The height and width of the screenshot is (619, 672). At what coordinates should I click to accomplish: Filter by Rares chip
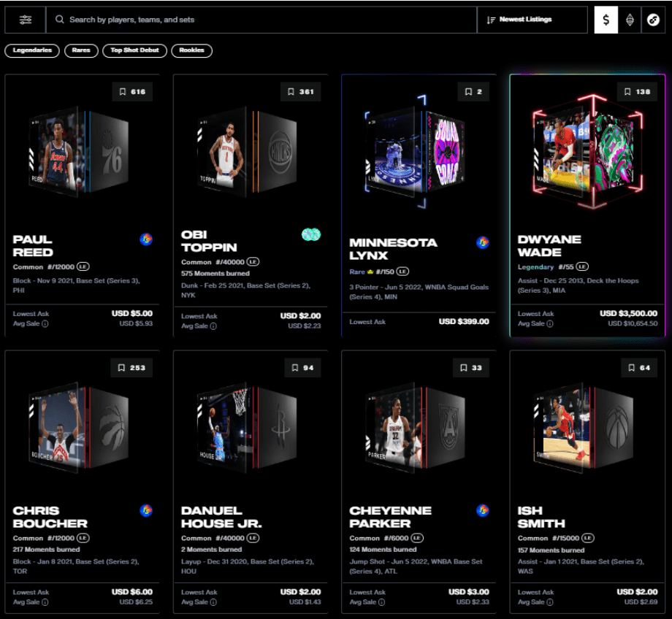pyautogui.click(x=81, y=50)
